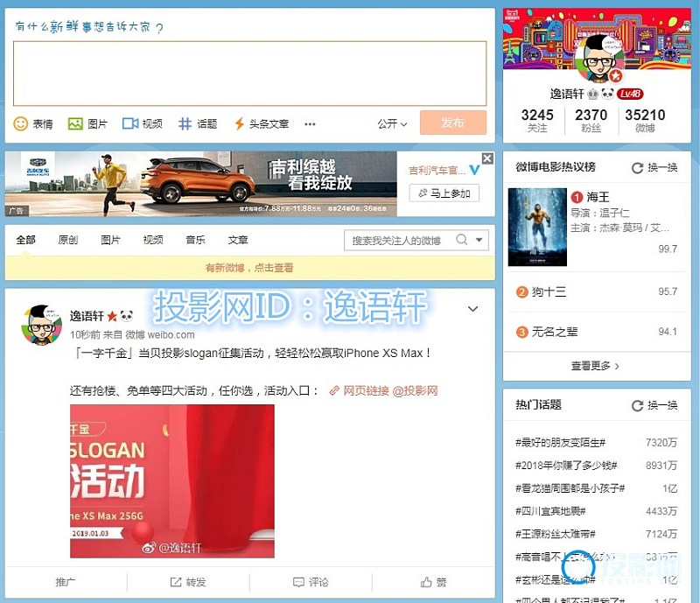Image resolution: width=700 pixels, height=603 pixels.
Task: Click the 10秒前 post timestamp
Action: click(85, 334)
